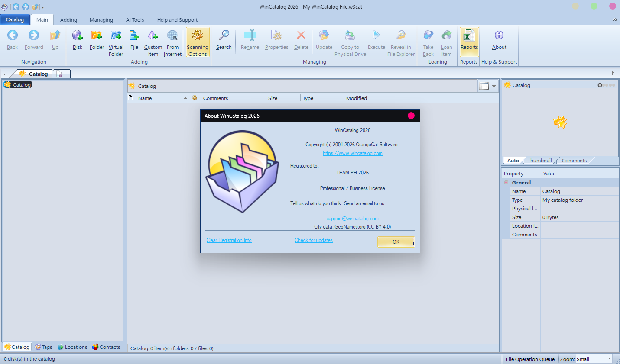Add a File to the catalog
This screenshot has height=364, width=620.
(134, 40)
